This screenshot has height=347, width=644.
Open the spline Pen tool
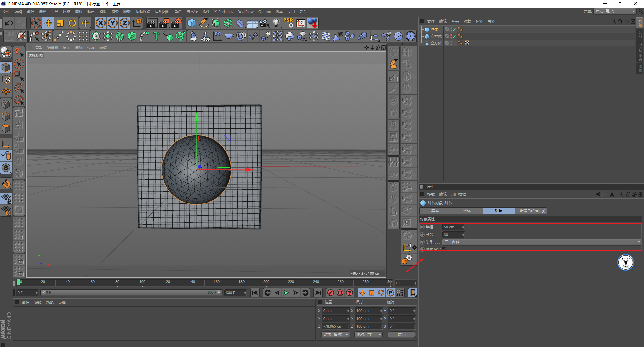point(204,23)
